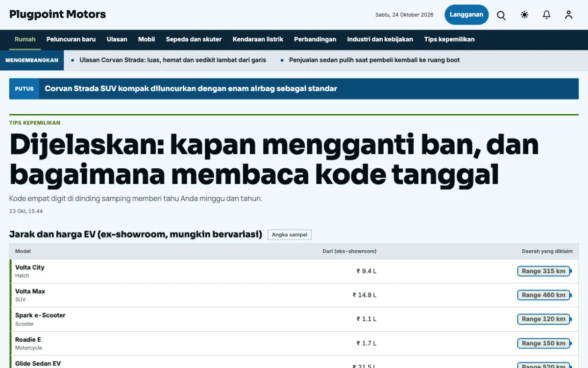This screenshot has width=588, height=368.
Task: Click Daerah yang diklaim column header
Action: point(547,251)
